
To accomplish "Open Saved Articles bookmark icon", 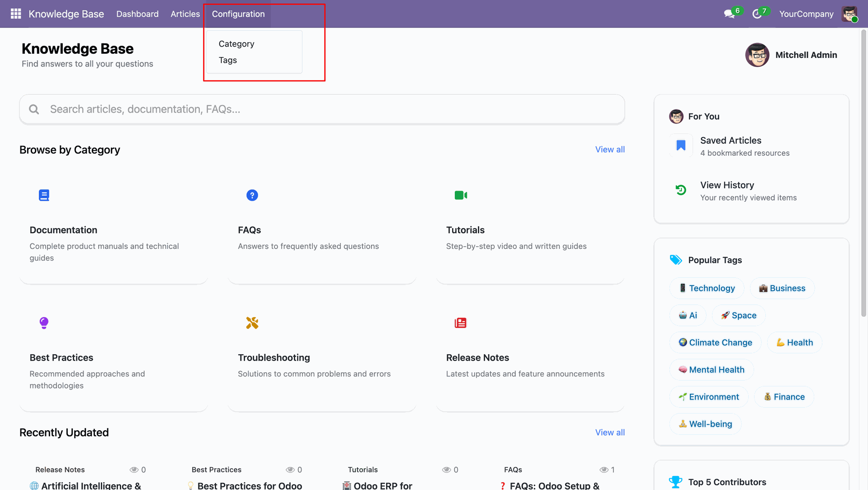I will 681,145.
